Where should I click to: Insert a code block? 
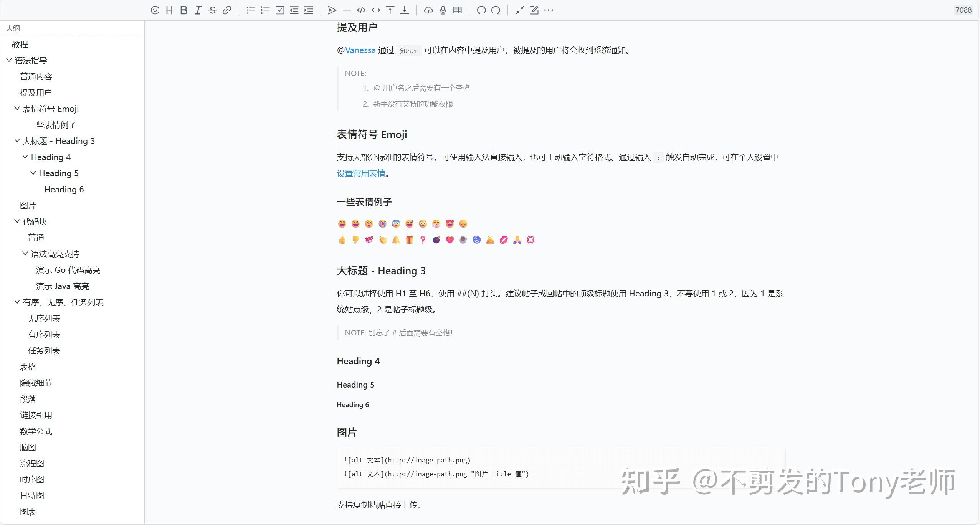click(x=361, y=10)
